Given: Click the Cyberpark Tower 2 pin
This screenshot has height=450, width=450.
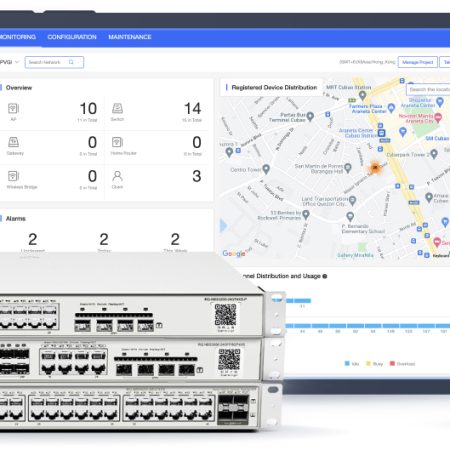Looking at the screenshot, I should click(x=434, y=154).
